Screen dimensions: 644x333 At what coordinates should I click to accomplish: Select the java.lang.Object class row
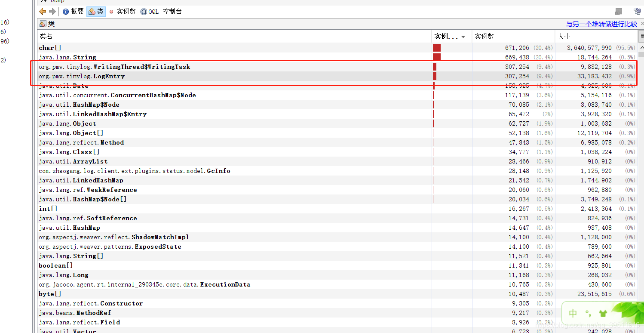pyautogui.click(x=337, y=123)
